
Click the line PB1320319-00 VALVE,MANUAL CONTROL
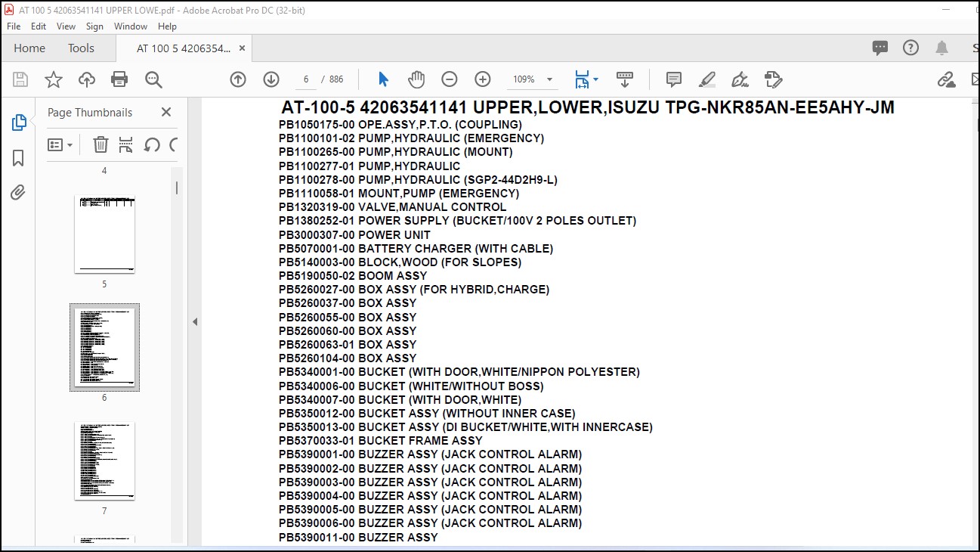click(x=393, y=207)
